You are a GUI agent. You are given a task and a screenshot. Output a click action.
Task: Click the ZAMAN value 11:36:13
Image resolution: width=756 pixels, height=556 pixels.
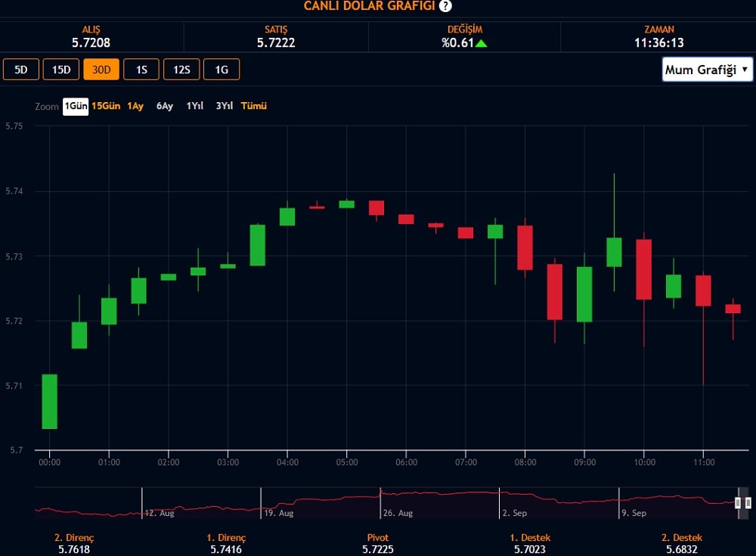point(658,43)
